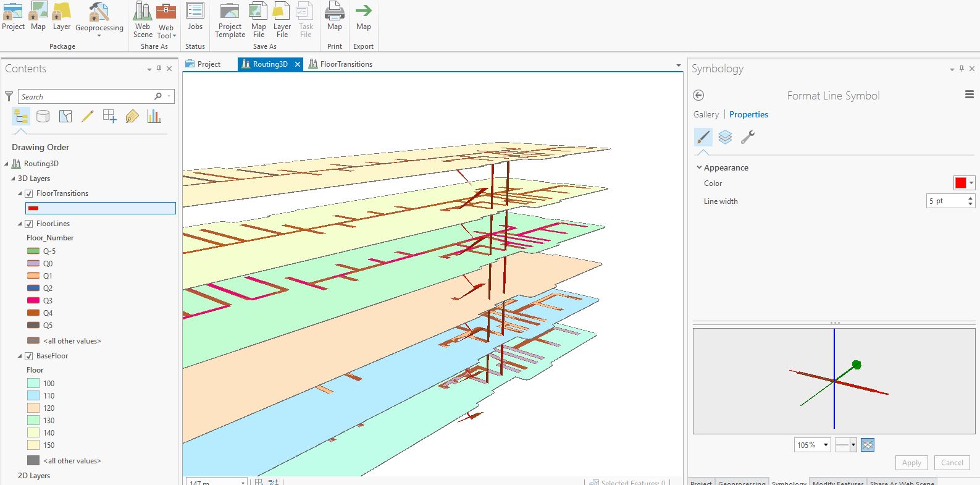980x485 pixels.
Task: Uncheck the FloorTransitions layer checkbox
Action: (29, 193)
